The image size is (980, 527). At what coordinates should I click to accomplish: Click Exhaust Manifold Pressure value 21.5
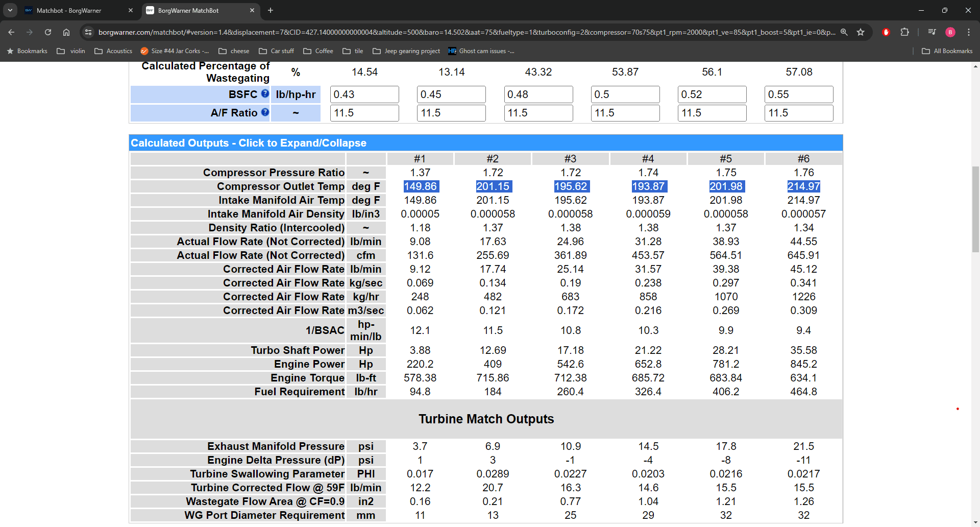(x=803, y=446)
